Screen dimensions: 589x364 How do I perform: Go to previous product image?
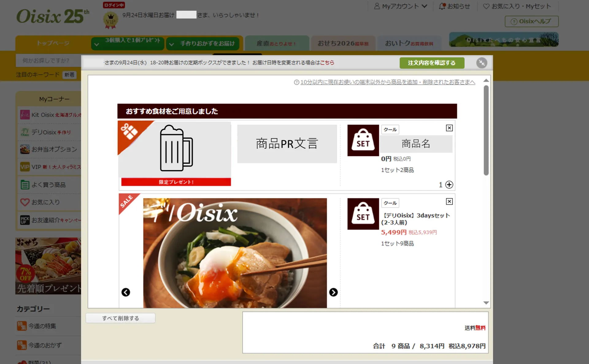[126, 292]
